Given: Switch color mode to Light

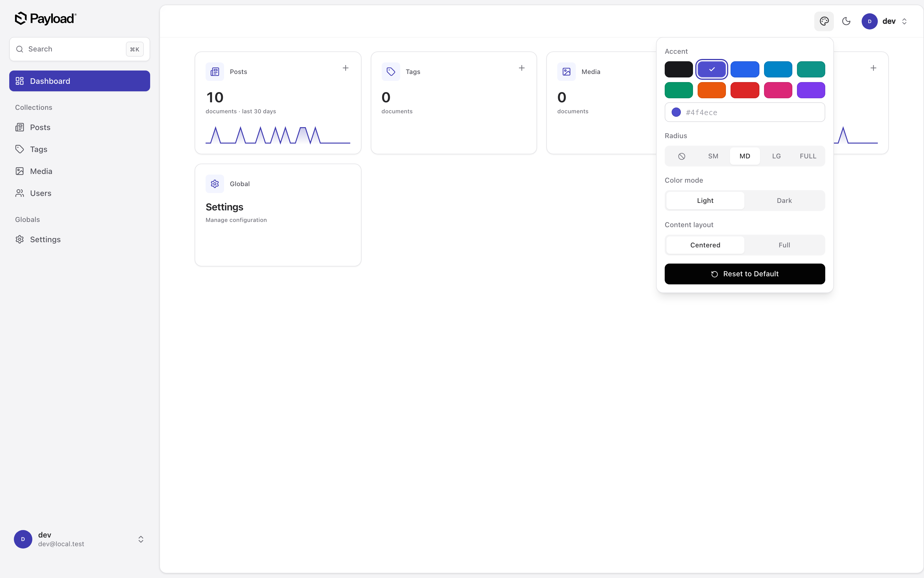Looking at the screenshot, I should pos(705,201).
